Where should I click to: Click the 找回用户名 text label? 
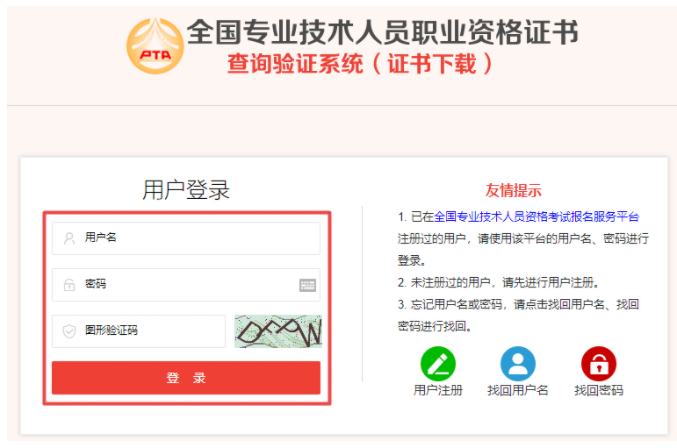(518, 391)
